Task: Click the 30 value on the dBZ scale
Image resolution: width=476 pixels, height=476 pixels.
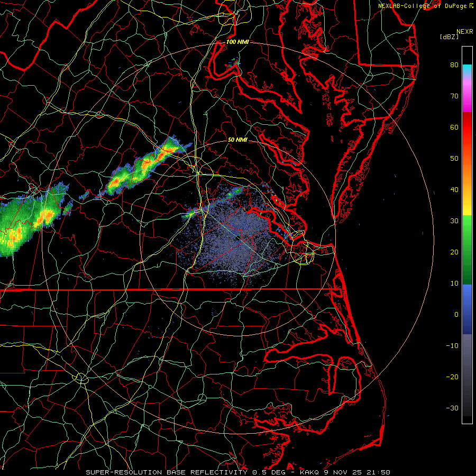Action: click(454, 221)
